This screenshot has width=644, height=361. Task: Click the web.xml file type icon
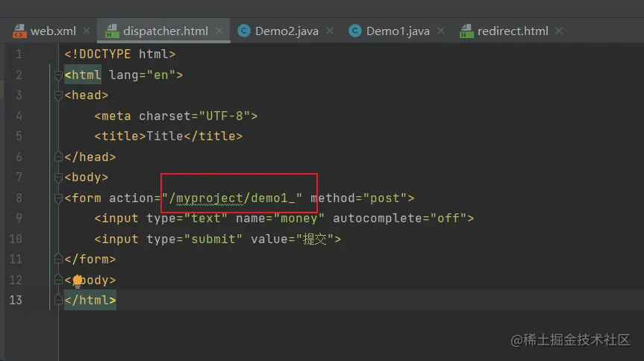[19, 31]
